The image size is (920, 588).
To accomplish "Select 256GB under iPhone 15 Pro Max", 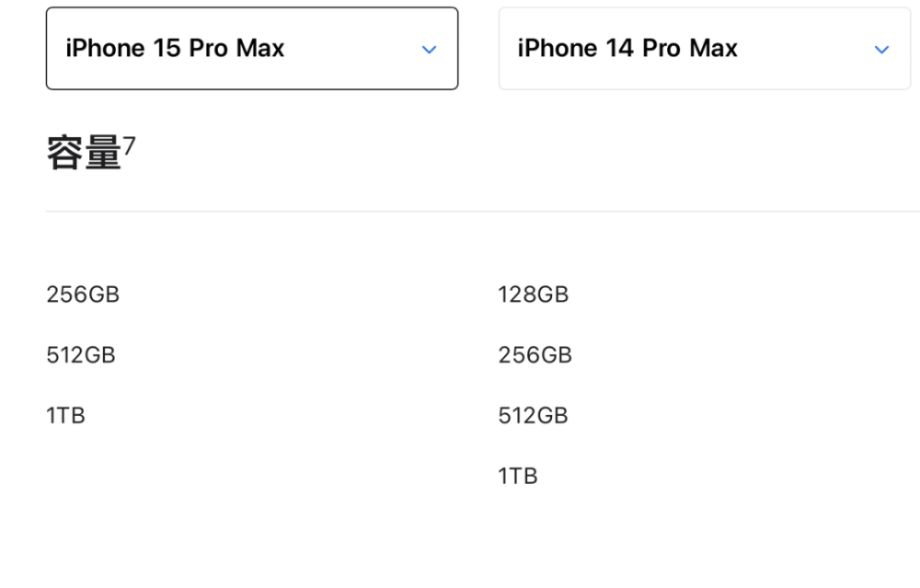I will click(x=83, y=294).
